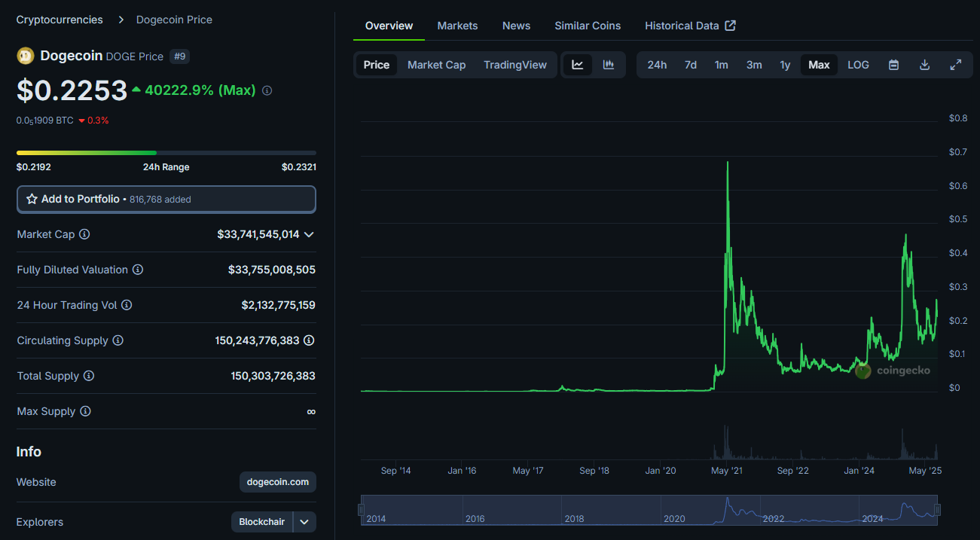Viewport: 980px width, 540px height.
Task: Click the $0.2192 24h low value
Action: click(x=34, y=167)
